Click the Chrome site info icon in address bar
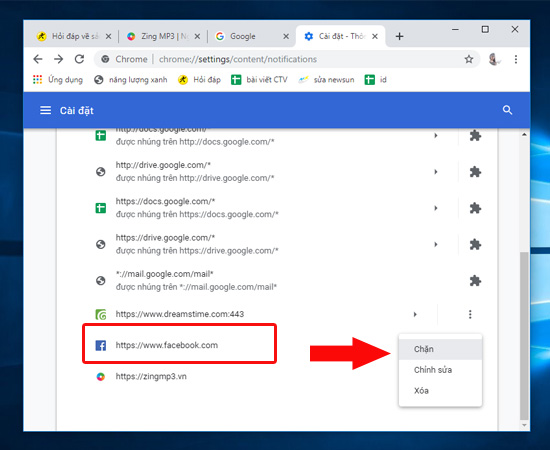The width and height of the screenshot is (550, 450). click(x=105, y=59)
